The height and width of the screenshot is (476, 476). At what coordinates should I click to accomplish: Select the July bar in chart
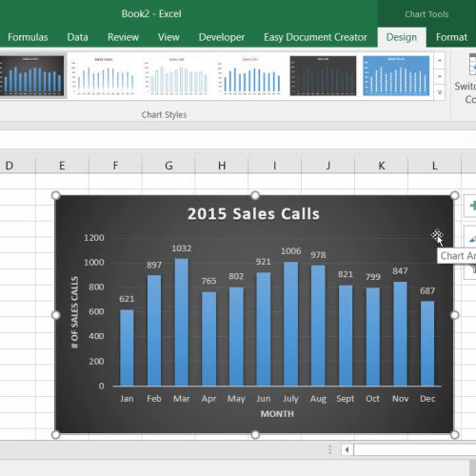click(x=290, y=324)
